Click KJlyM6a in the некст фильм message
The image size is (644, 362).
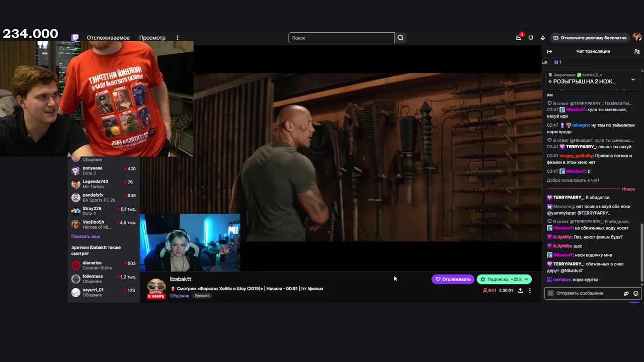562,237
